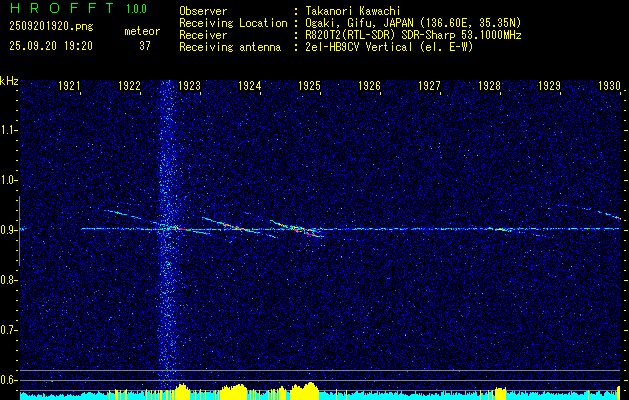This screenshot has height=400, width=629.
Task: Click the date 25.09.20 19:20
Action: click(51, 46)
